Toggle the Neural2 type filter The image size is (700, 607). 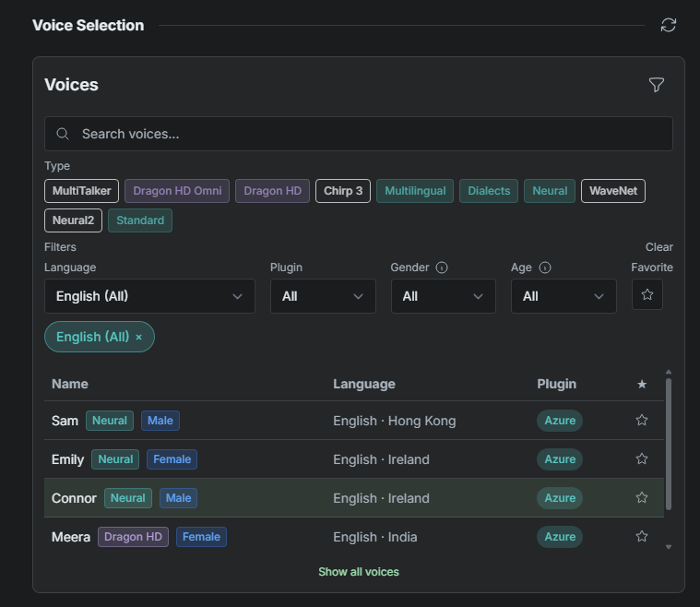[73, 220]
